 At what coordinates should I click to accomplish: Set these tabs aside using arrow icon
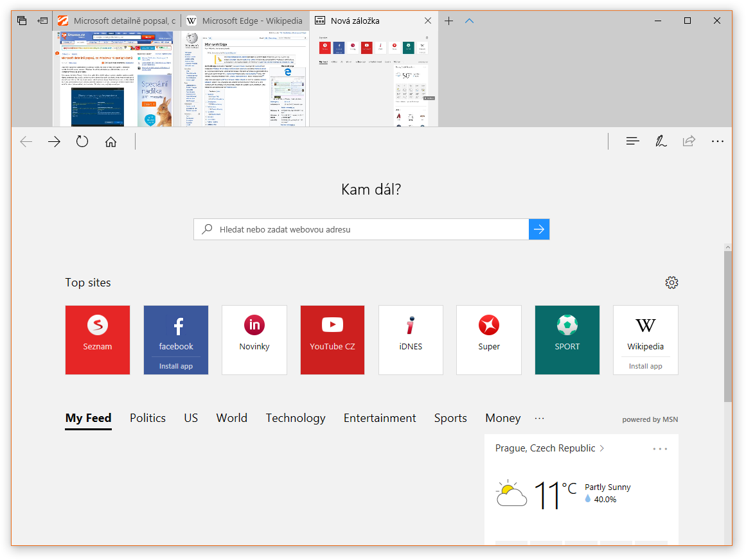pyautogui.click(x=43, y=21)
